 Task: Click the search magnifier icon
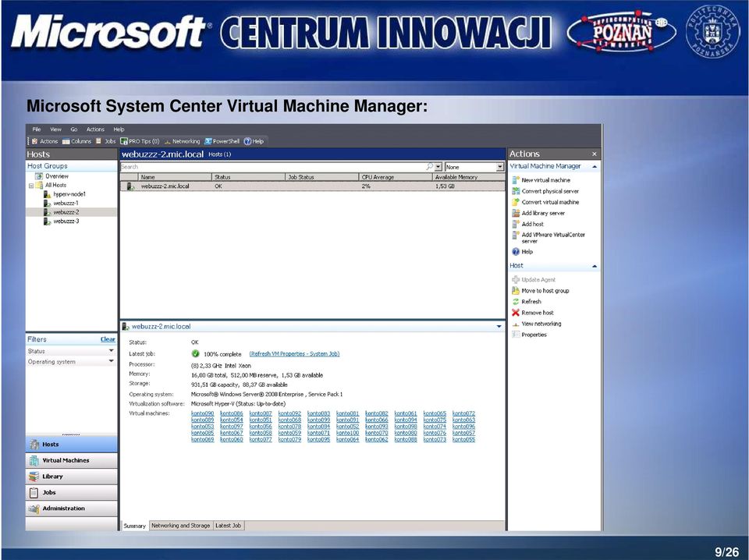[429, 167]
